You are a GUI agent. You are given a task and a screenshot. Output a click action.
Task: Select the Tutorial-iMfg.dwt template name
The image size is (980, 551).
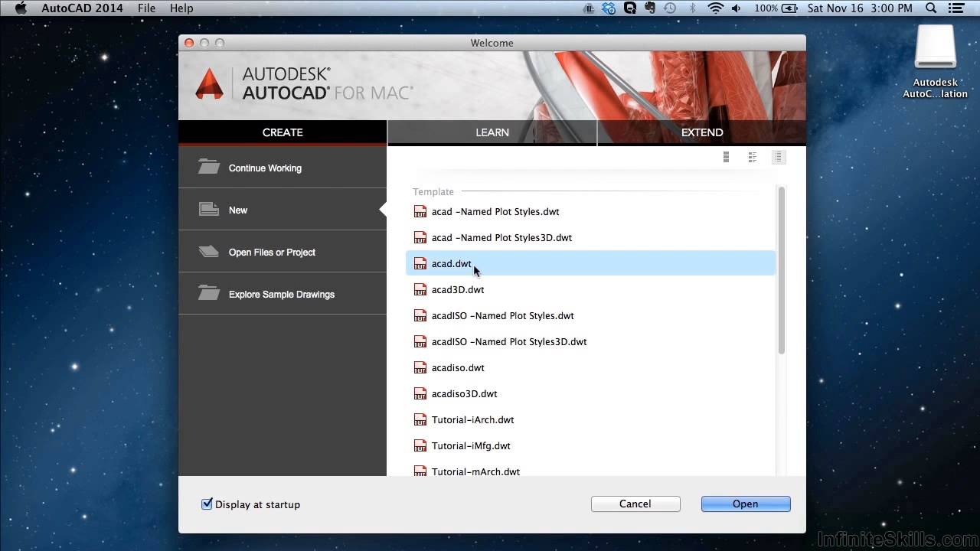[x=471, y=445]
